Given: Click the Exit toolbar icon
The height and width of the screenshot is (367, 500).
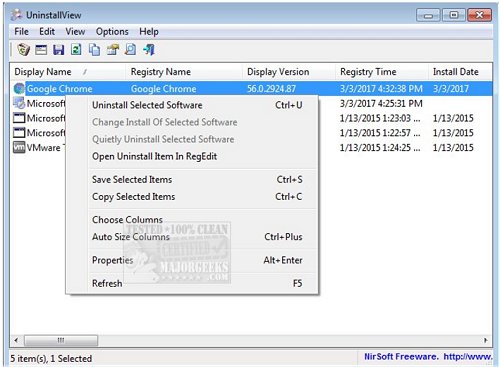Looking at the screenshot, I should click(149, 50).
